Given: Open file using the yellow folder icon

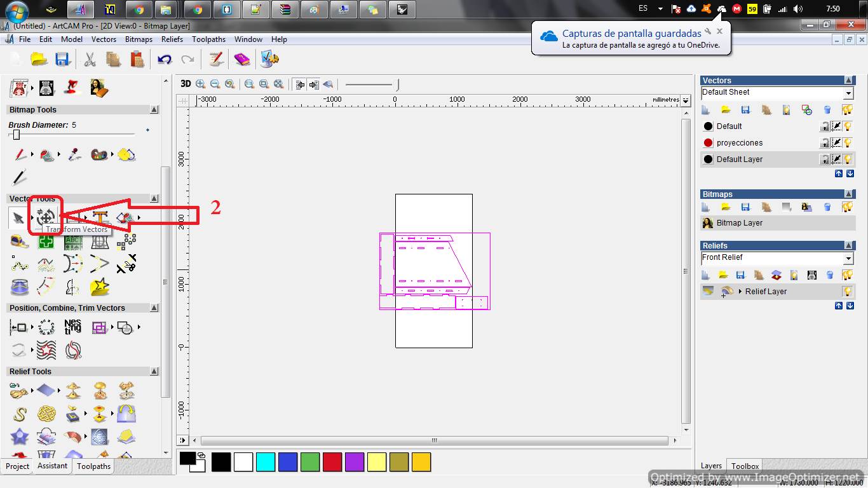Looking at the screenshot, I should point(39,59).
